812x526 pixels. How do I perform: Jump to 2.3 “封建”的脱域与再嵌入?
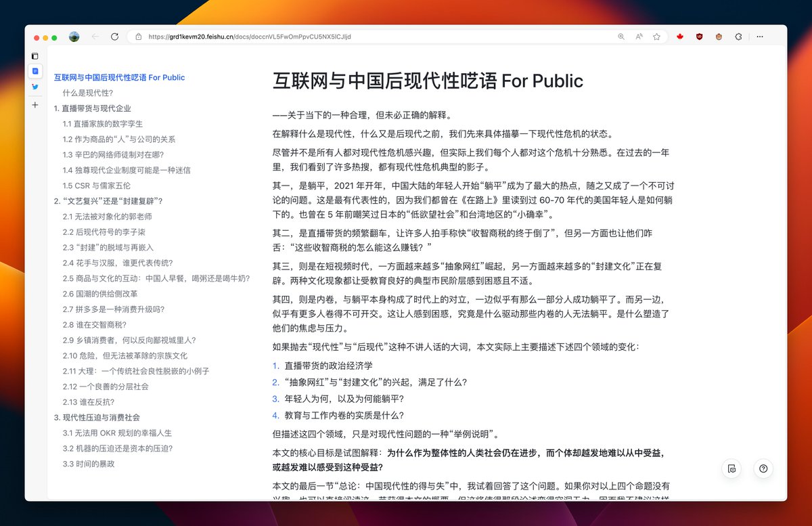108,247
